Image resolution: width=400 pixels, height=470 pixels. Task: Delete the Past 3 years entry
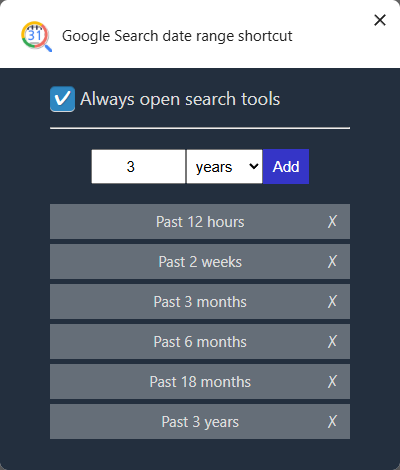tap(332, 421)
